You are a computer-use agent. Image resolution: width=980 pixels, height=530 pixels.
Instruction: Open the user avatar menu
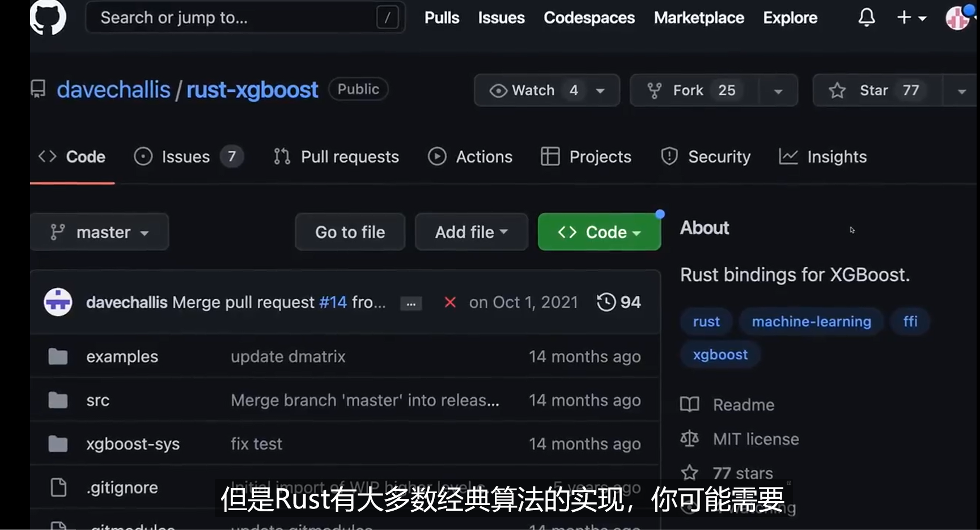958,18
